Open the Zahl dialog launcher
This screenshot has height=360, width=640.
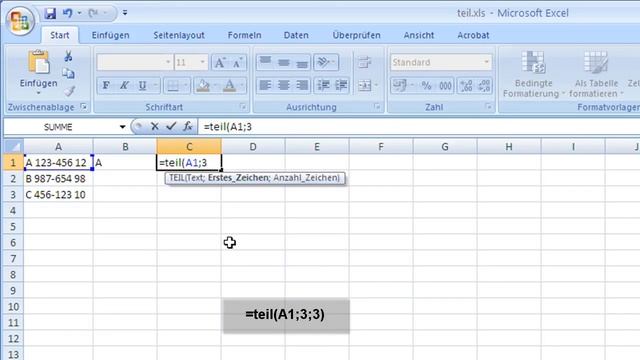pyautogui.click(x=489, y=107)
